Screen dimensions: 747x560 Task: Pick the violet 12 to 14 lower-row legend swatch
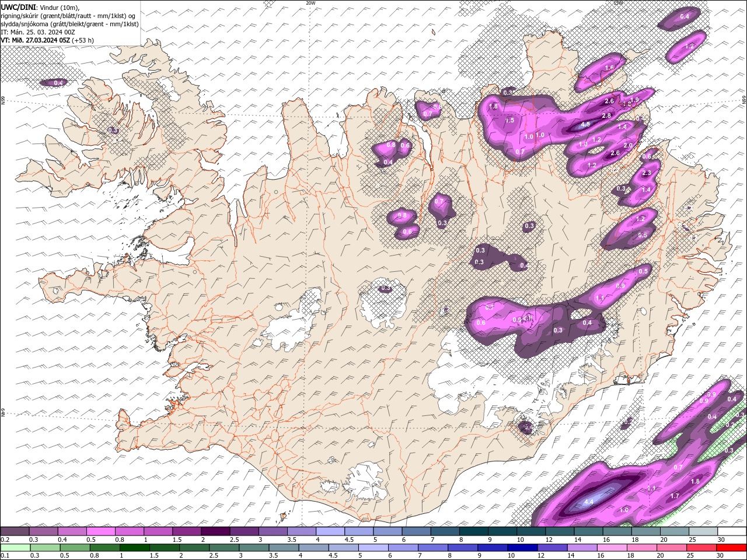coord(551,548)
